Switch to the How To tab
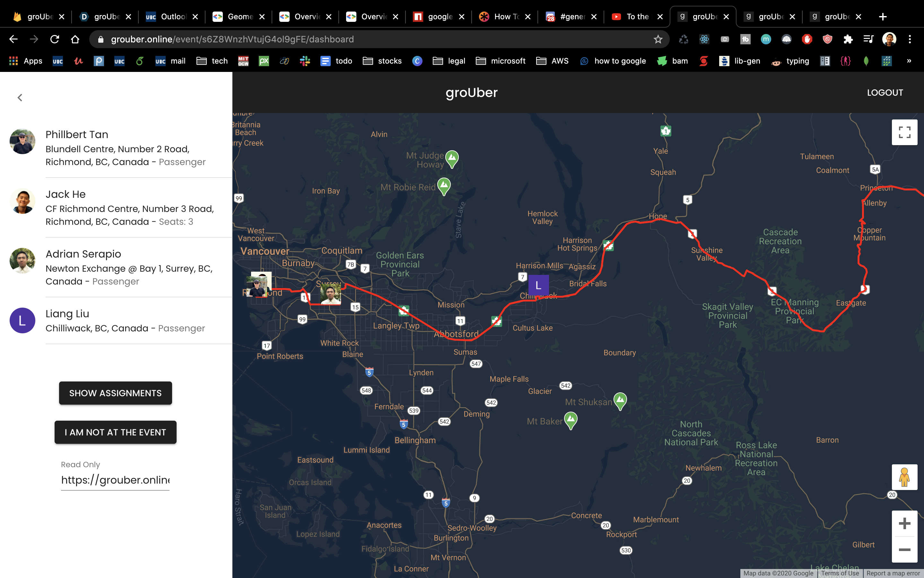924x578 pixels. tap(504, 16)
